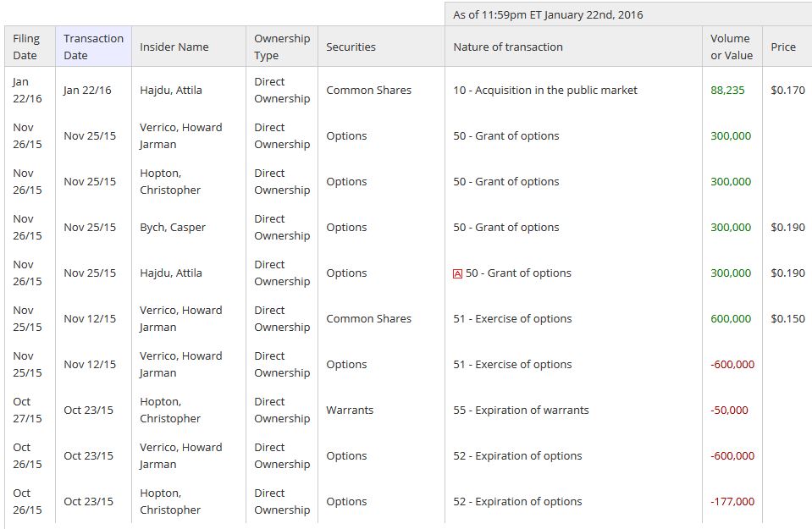Select the Expiration of warrants transaction

pos(521,411)
